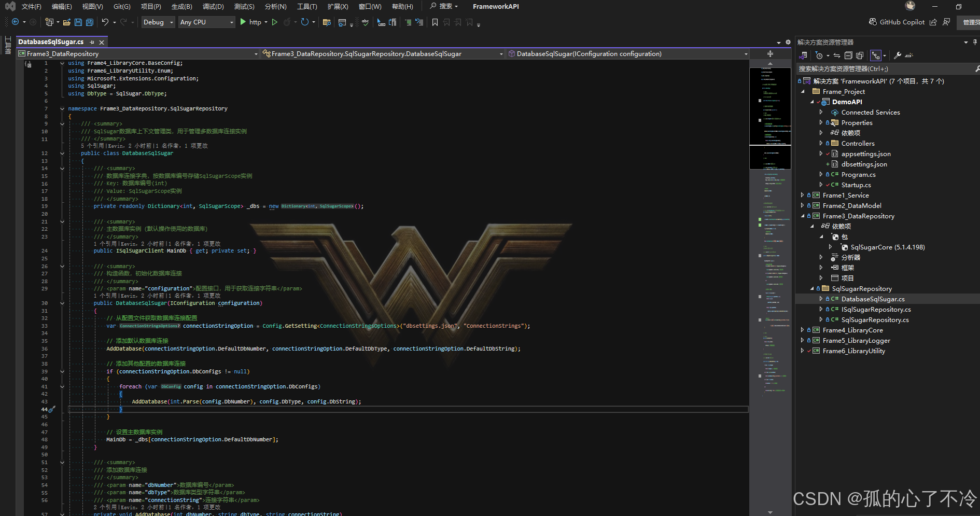The width and height of the screenshot is (980, 516).
Task: Open the http launch profile dropdown arrow
Action: point(266,22)
